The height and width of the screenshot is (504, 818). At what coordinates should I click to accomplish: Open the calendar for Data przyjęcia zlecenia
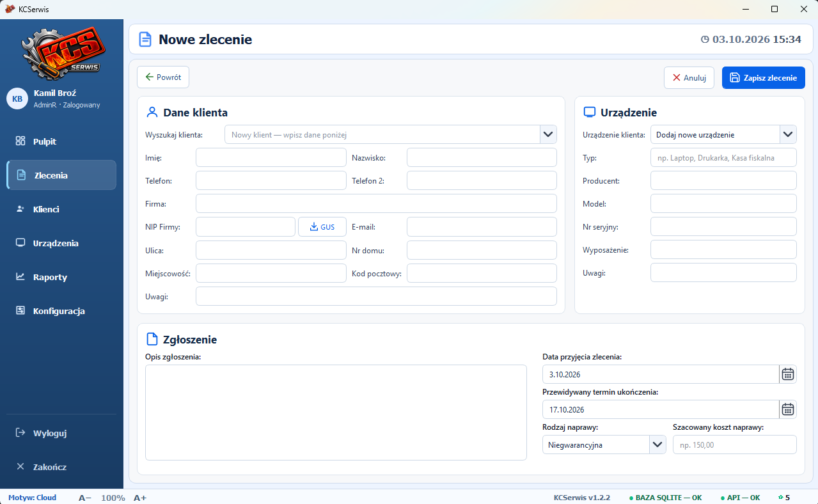point(788,374)
